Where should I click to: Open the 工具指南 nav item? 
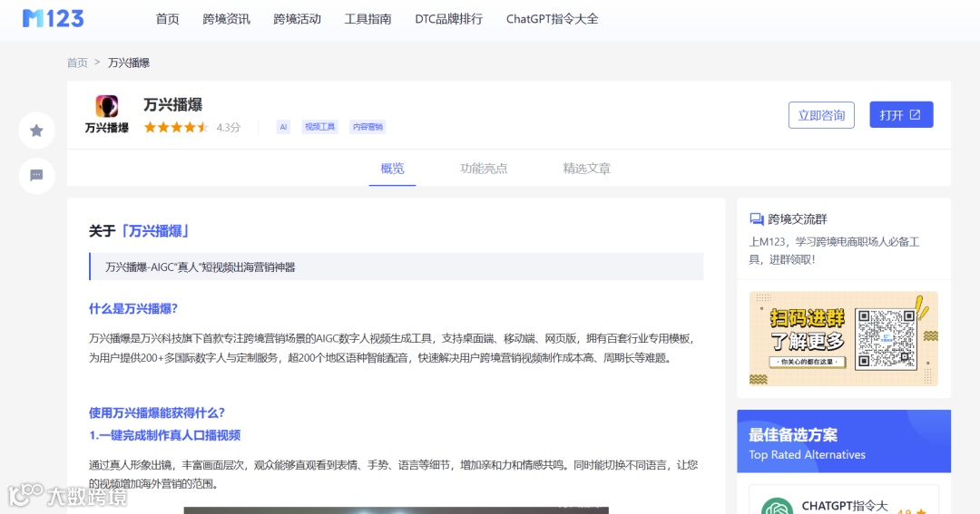368,19
